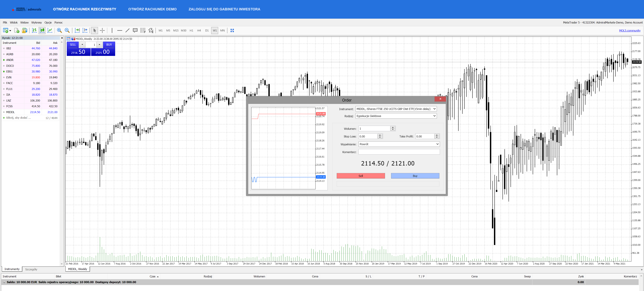
Task: Set timeframe to H4
Action: [x=199, y=31]
